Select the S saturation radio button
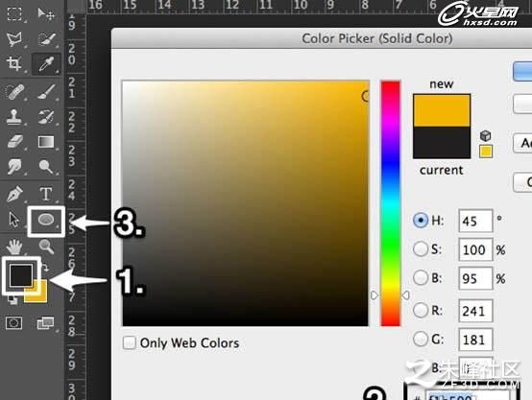Viewport: 532px width, 400px height. [x=421, y=249]
